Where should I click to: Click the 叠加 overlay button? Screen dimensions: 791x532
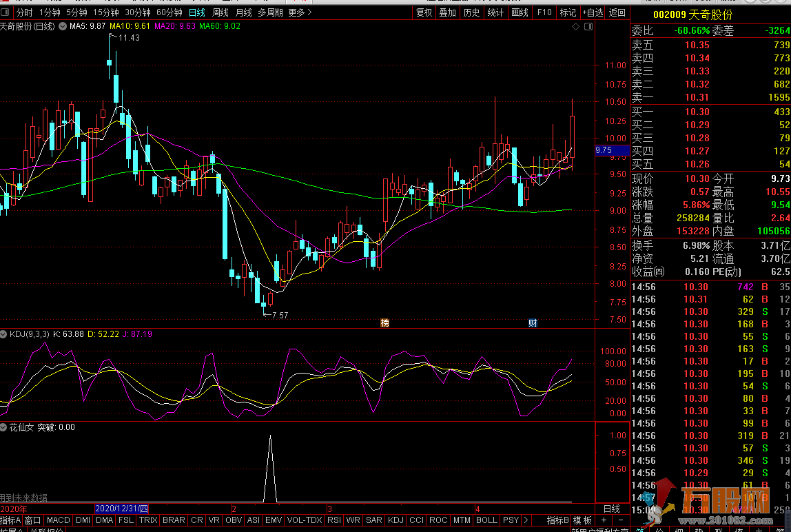pyautogui.click(x=448, y=12)
